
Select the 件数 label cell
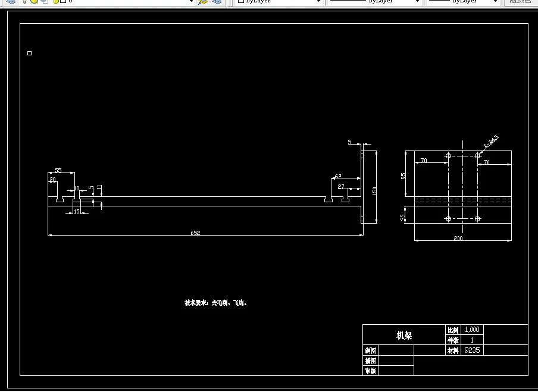pos(453,340)
